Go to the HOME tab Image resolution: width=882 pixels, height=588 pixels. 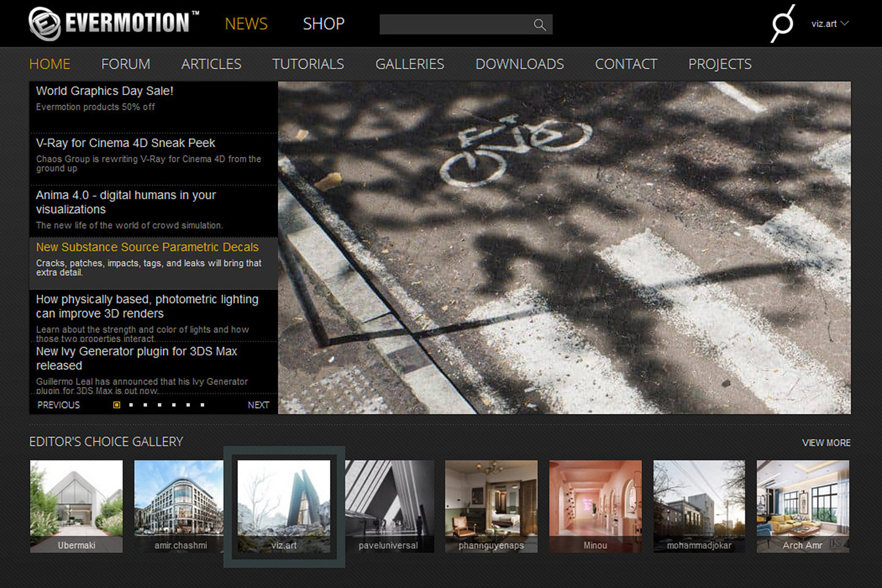click(50, 64)
